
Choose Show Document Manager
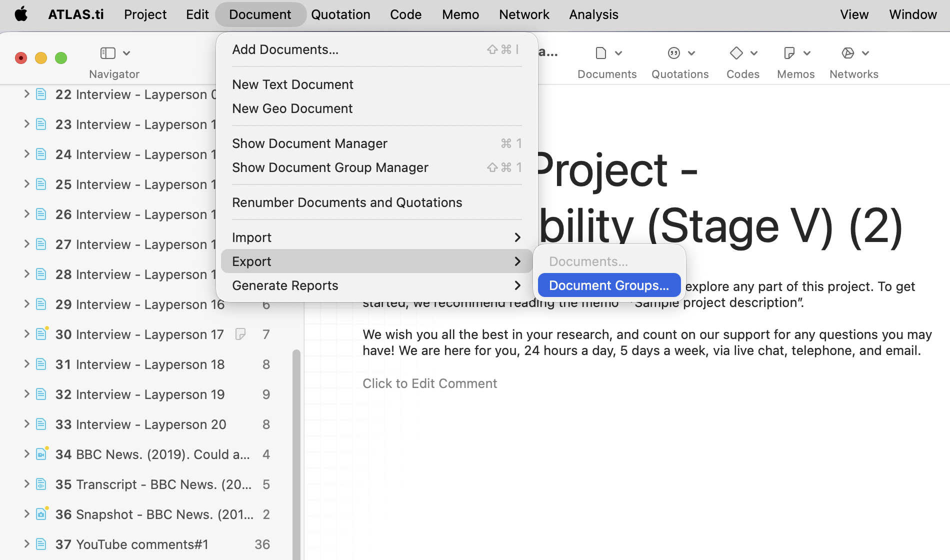point(376,143)
